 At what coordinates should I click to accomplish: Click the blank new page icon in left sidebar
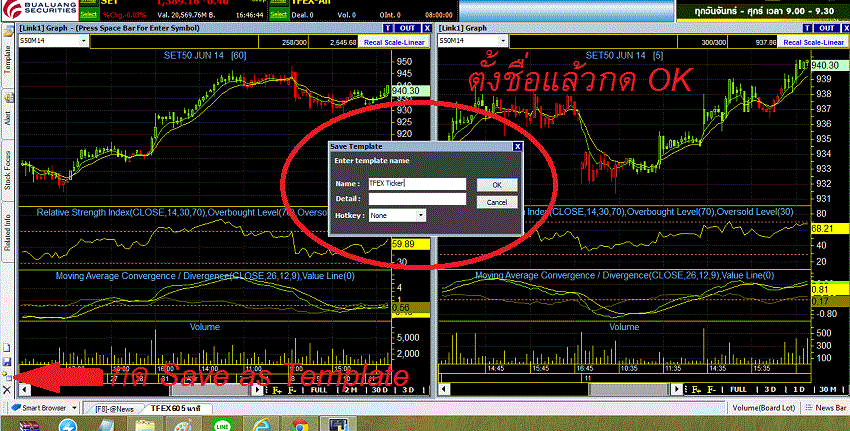7,348
